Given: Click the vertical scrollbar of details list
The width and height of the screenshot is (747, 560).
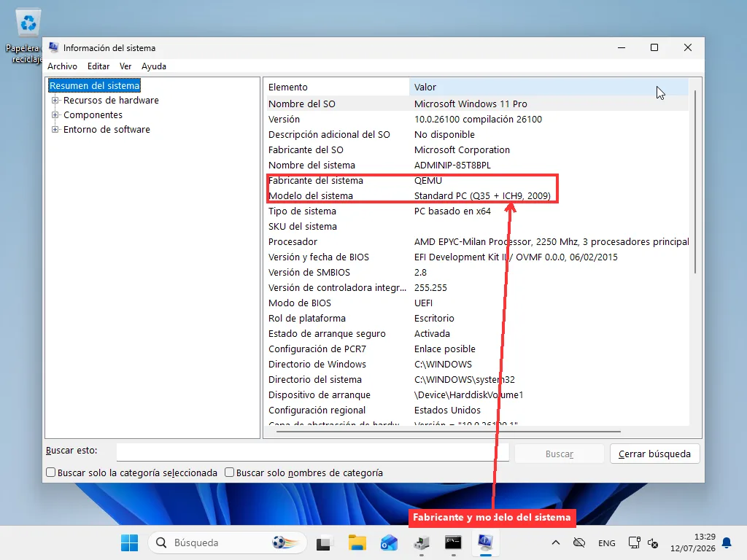Looking at the screenshot, I should (x=695, y=182).
